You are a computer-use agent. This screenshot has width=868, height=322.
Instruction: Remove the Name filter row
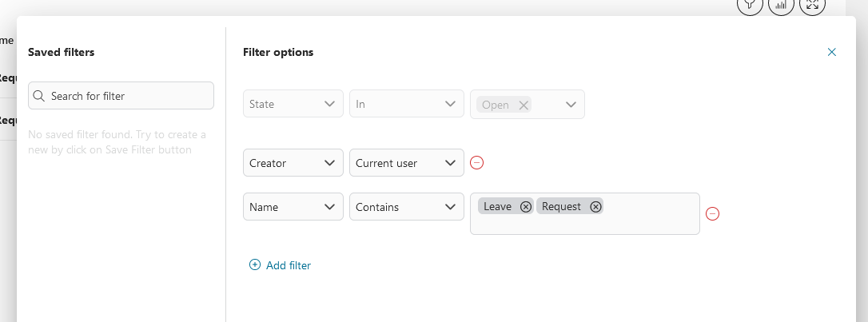(x=713, y=213)
